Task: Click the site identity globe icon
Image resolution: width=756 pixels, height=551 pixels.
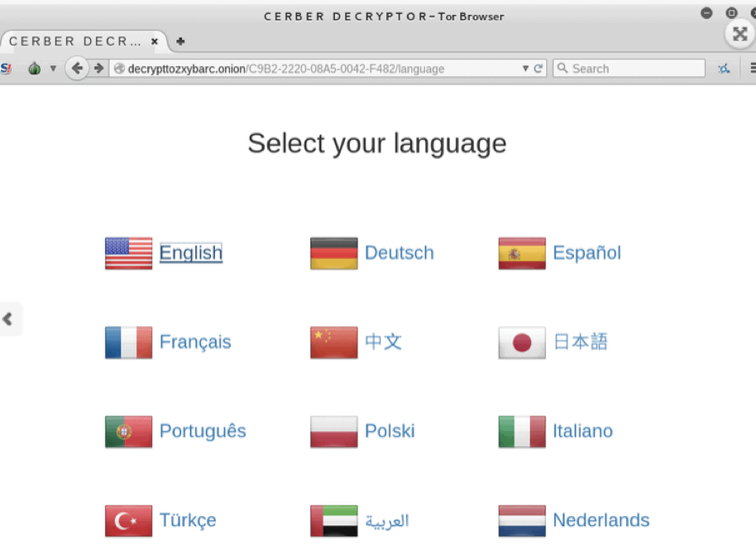Action: (x=119, y=69)
